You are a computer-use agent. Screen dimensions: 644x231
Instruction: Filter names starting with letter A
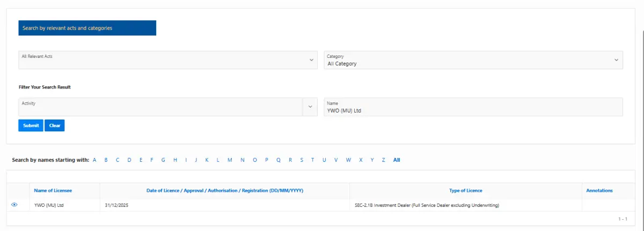(94, 160)
